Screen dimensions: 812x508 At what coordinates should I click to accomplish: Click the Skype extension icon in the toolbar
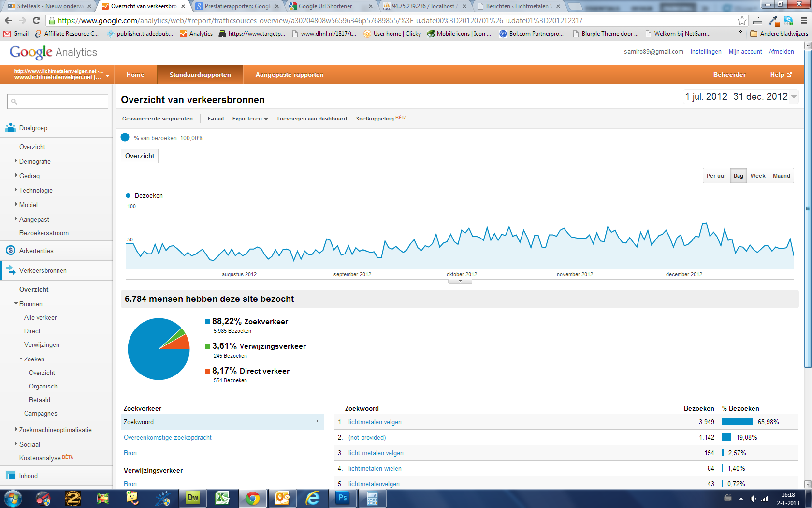coord(788,20)
